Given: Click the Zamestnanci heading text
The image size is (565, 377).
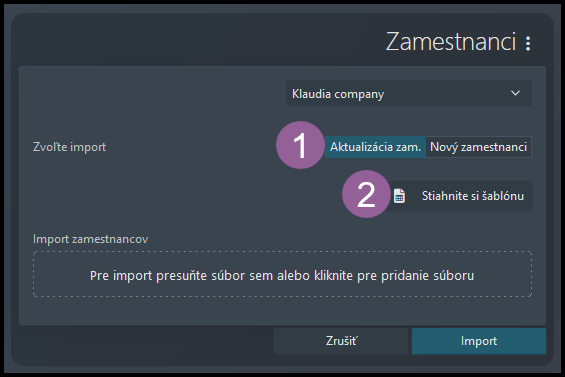Looking at the screenshot, I should [450, 41].
